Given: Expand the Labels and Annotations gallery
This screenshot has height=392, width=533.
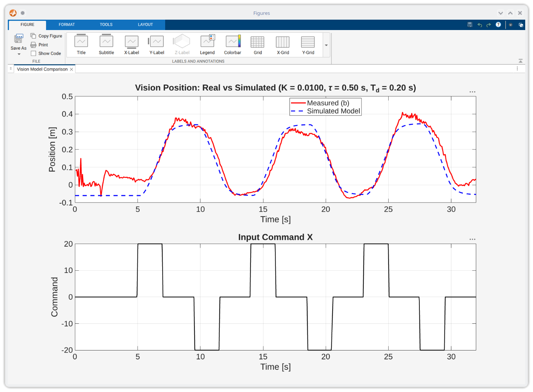Looking at the screenshot, I should pyautogui.click(x=326, y=45).
